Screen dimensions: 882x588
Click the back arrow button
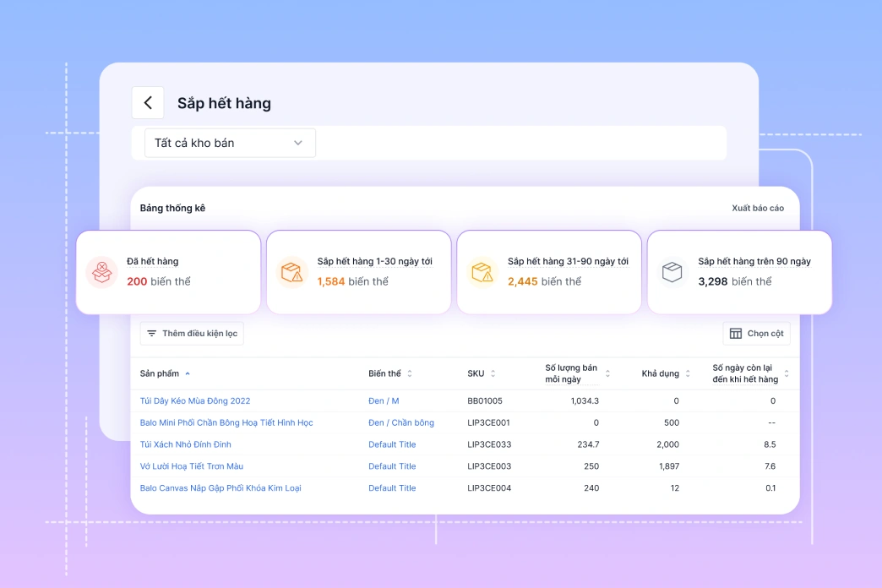148,103
